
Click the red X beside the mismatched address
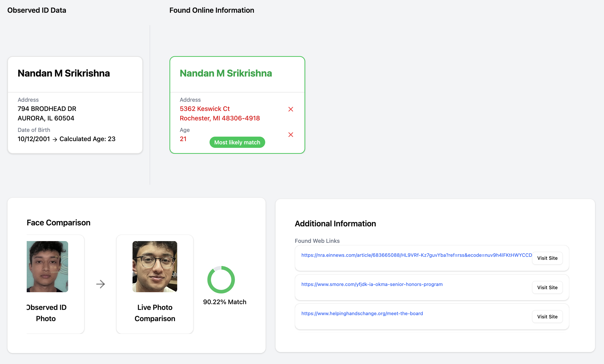[x=291, y=109]
